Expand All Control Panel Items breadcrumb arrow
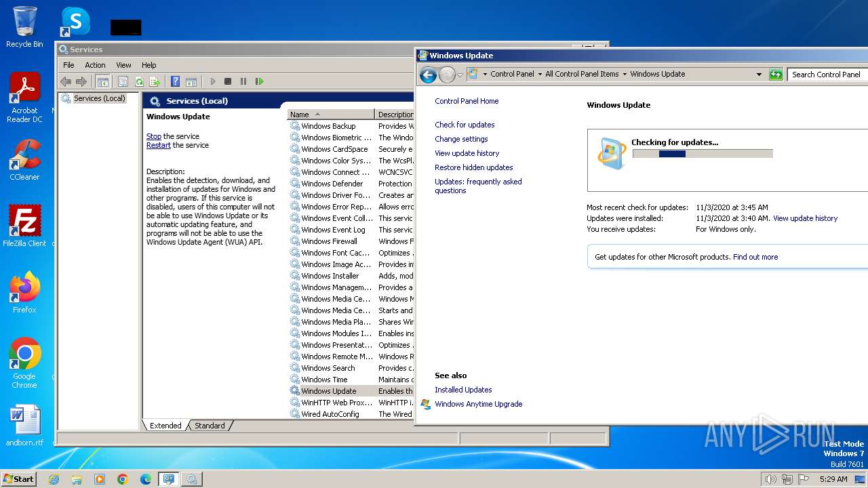The height and width of the screenshot is (488, 868). pyautogui.click(x=625, y=75)
